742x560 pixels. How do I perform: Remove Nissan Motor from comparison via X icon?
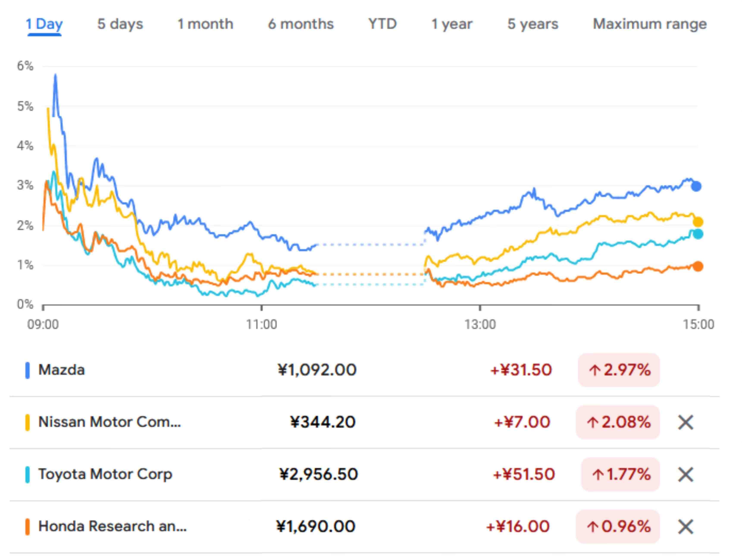tap(686, 422)
